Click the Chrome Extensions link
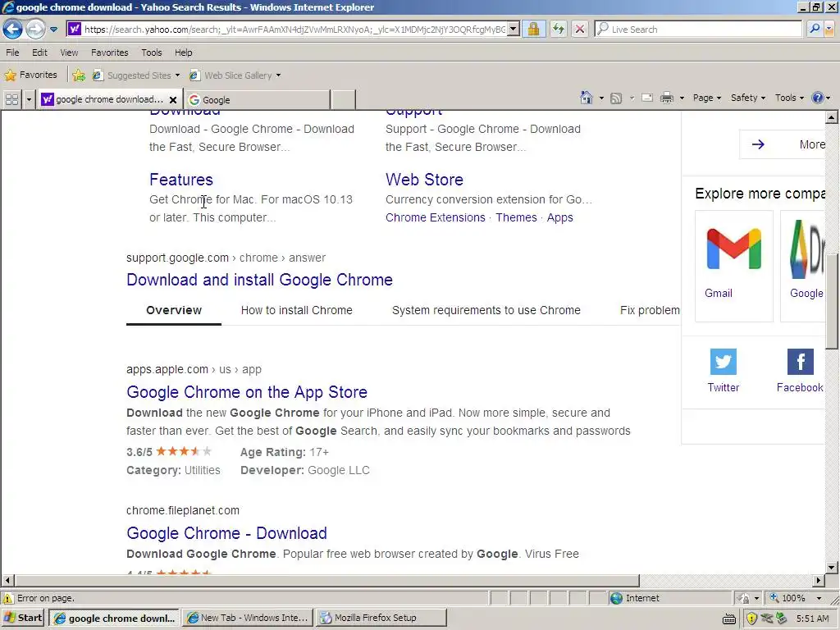840x630 pixels. click(x=435, y=217)
